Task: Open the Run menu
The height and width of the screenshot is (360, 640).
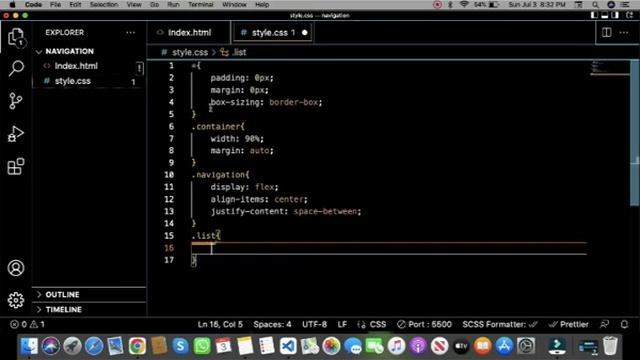Action: tap(173, 4)
